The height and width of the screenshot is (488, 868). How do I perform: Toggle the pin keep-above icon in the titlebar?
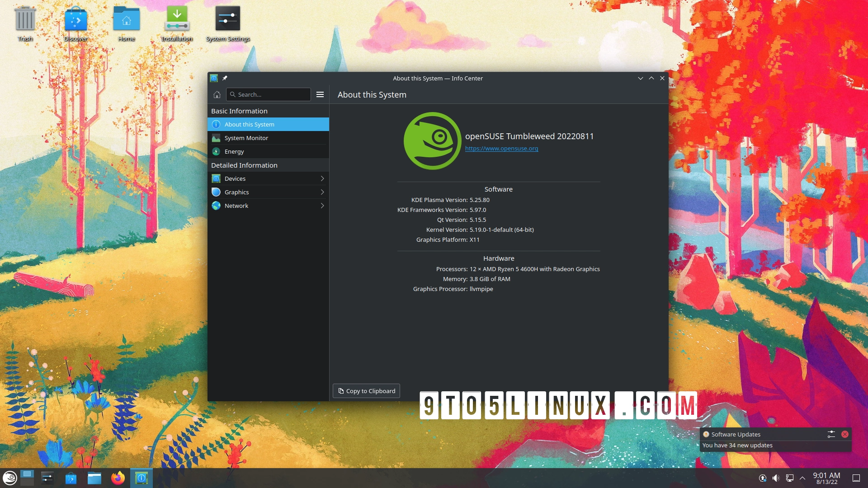[225, 78]
